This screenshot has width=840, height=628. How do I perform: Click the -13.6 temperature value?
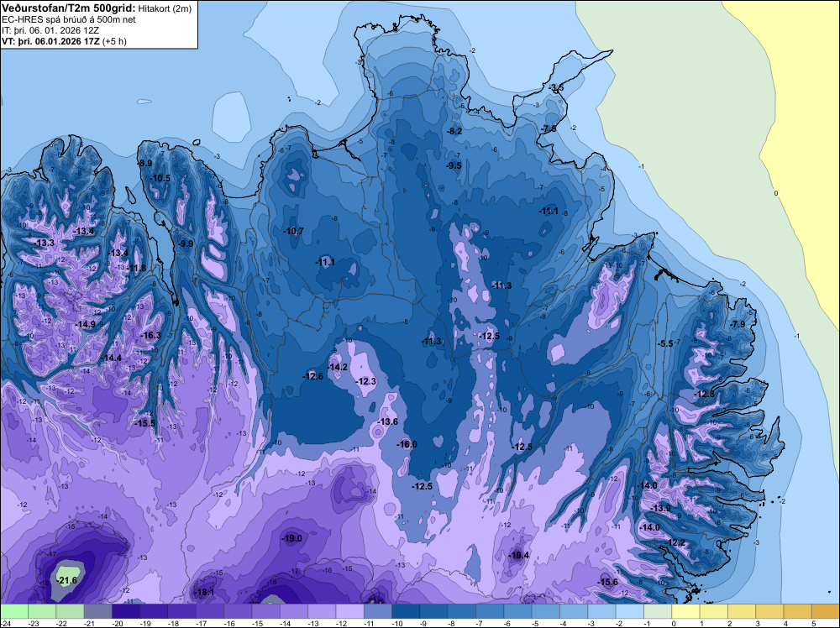click(388, 421)
